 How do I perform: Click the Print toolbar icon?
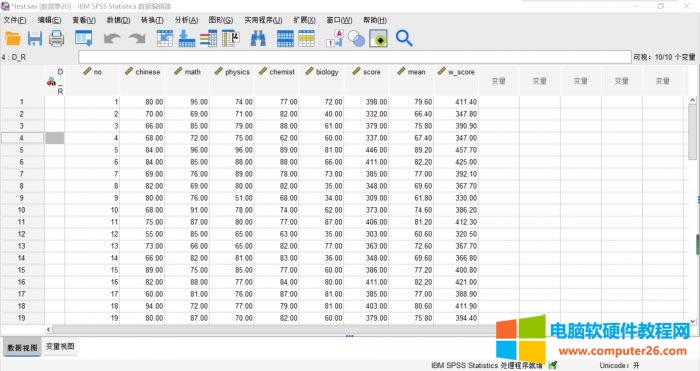pos(57,39)
